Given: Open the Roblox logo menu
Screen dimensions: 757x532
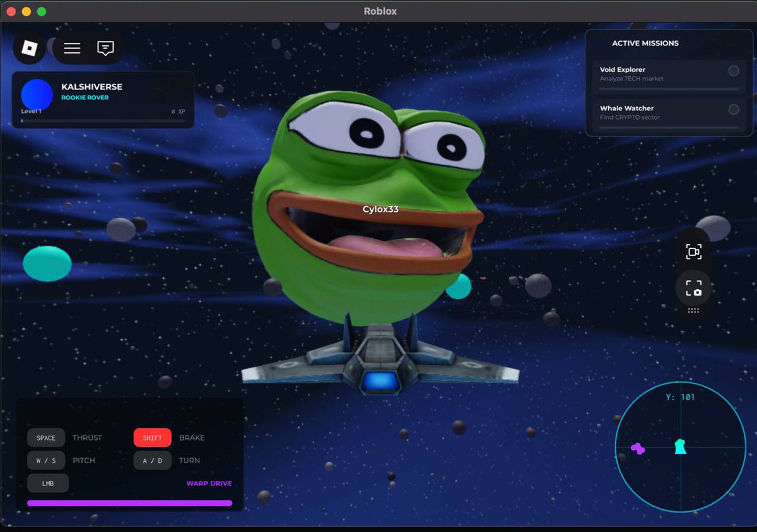Looking at the screenshot, I should point(30,48).
